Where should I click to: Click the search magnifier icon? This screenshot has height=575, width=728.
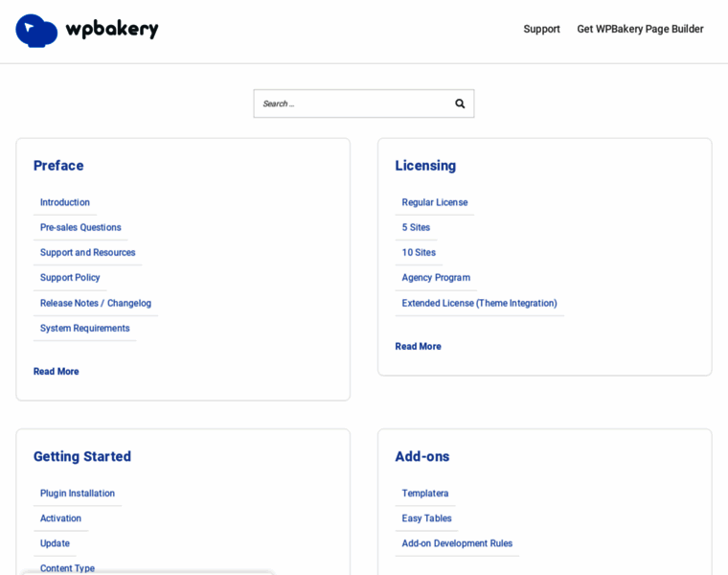click(x=460, y=103)
